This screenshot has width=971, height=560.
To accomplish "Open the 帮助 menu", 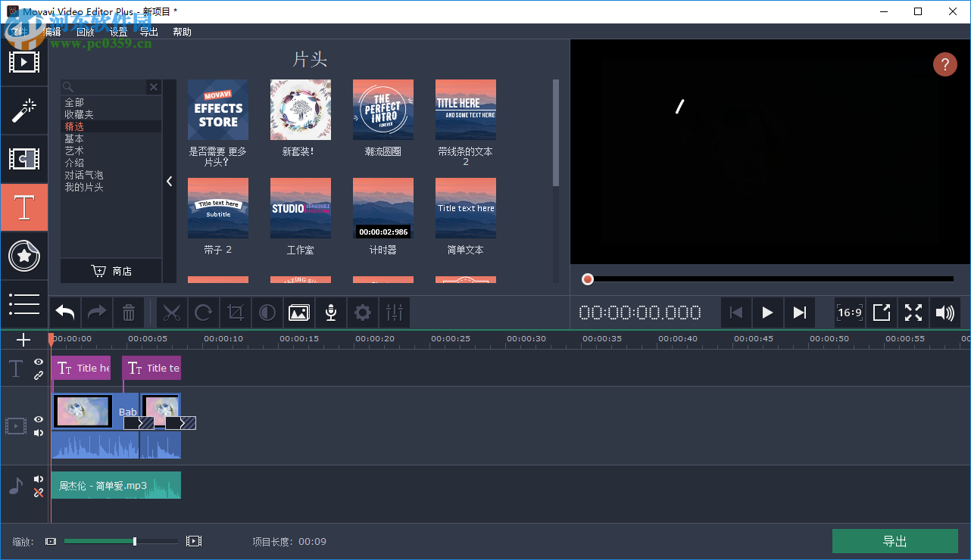I will click(x=182, y=32).
